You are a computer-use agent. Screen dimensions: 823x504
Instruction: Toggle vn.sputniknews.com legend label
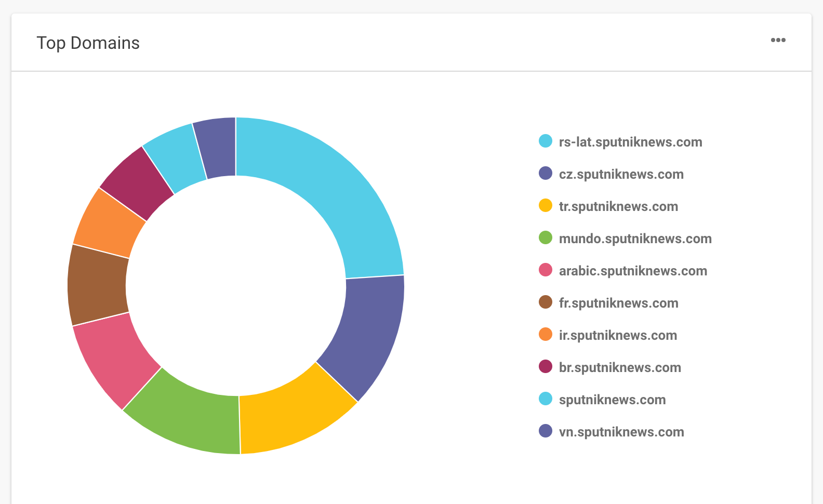621,432
